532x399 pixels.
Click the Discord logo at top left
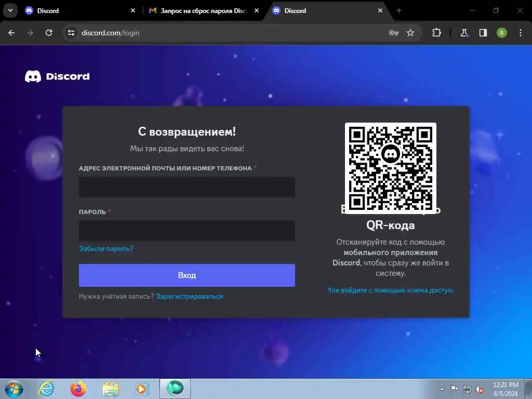[x=57, y=76]
